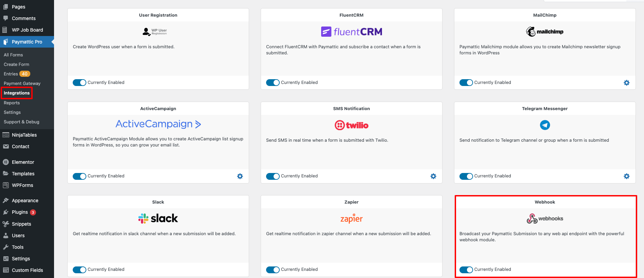Open Support & Debug submenu item
This screenshot has width=644, height=278.
pyautogui.click(x=21, y=122)
